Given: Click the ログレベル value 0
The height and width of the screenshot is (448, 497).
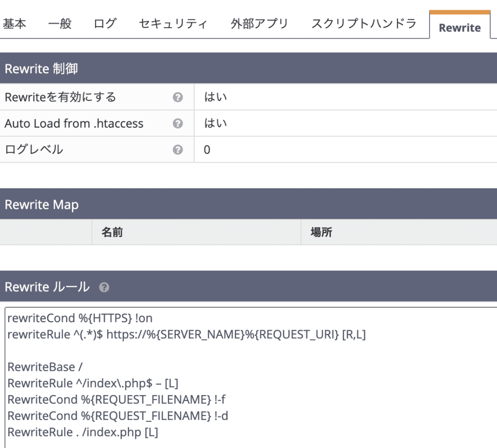Looking at the screenshot, I should [207, 149].
